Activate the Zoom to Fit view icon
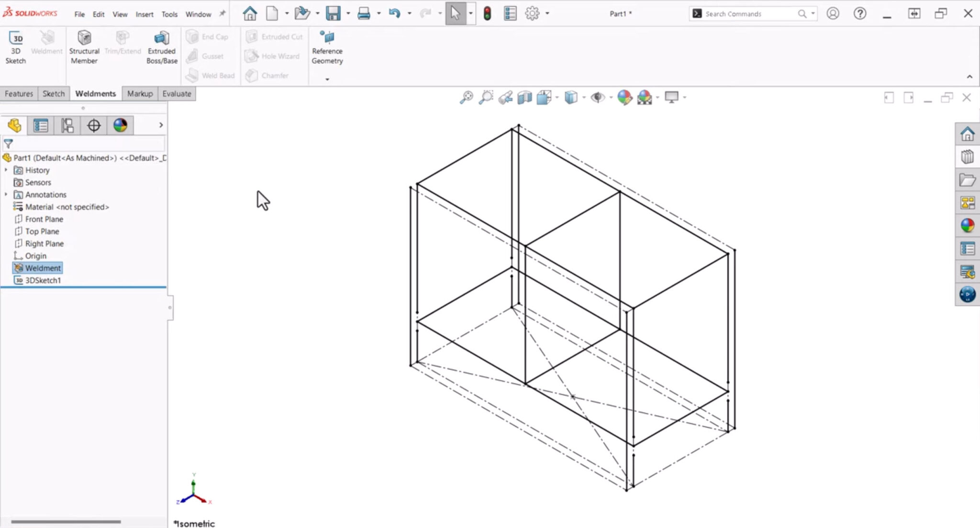The height and width of the screenshot is (528, 980). (x=466, y=97)
